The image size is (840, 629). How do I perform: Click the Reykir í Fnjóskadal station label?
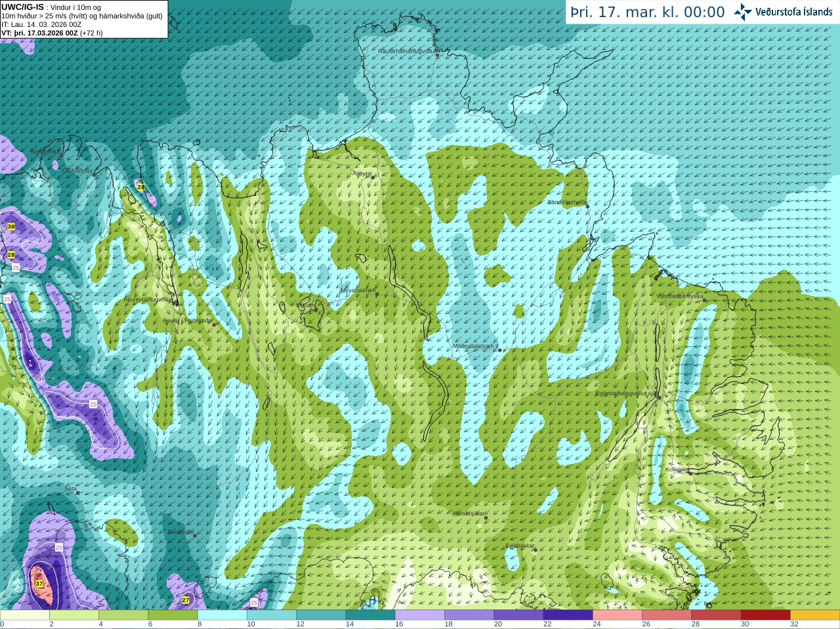188,320
